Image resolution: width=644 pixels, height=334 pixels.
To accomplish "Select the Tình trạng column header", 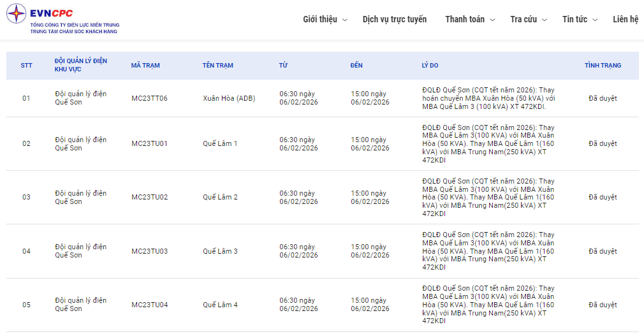I will 603,66.
